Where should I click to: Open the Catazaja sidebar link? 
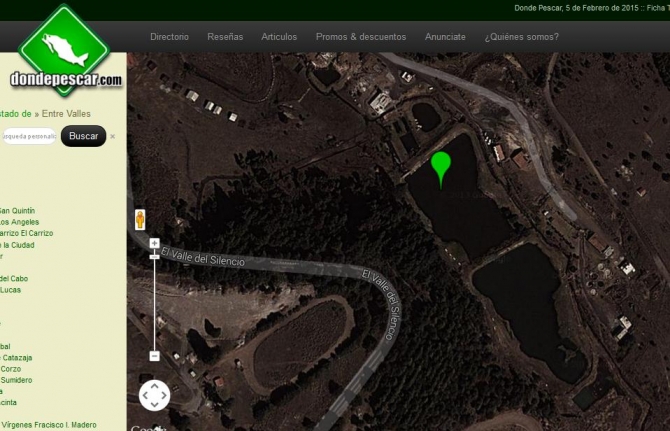[x=17, y=357]
